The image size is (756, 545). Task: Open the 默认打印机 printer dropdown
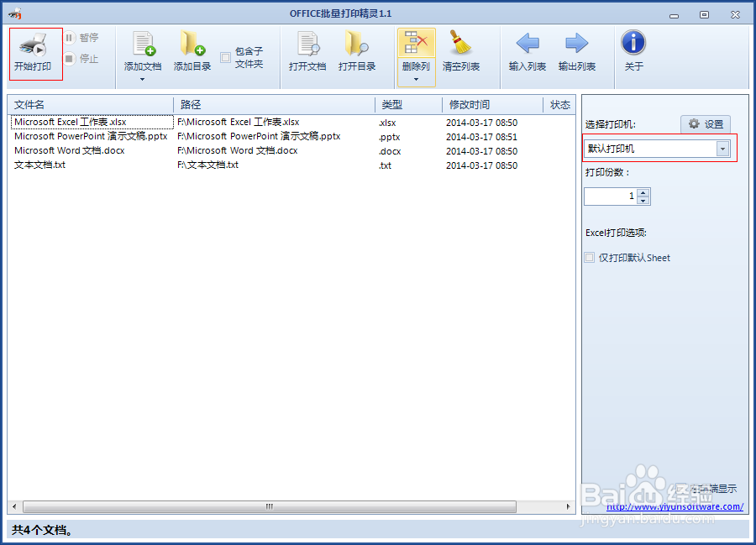point(722,149)
